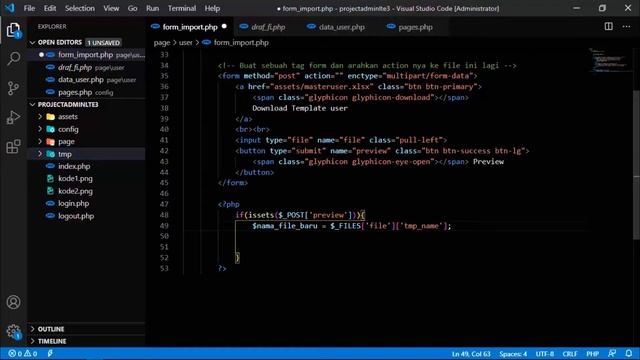Click the feedback icon in status bar
Screen dimensions: 640x360
tap(611, 353)
